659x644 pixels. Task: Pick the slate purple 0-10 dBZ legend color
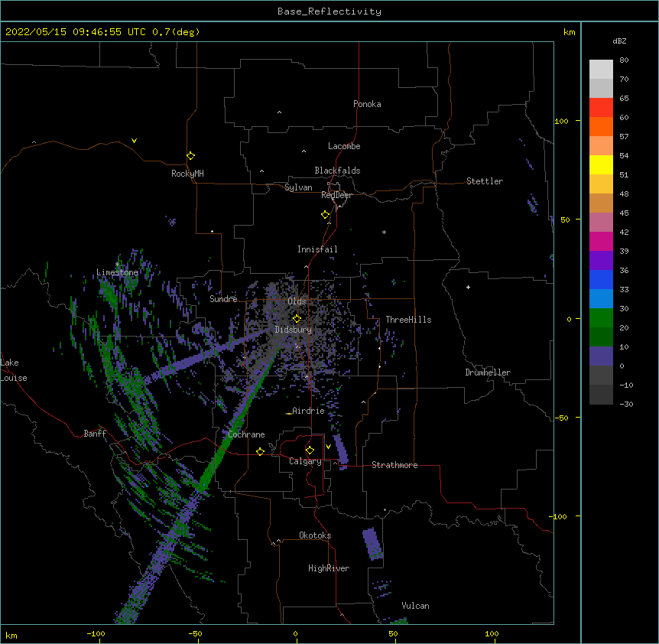pyautogui.click(x=601, y=356)
